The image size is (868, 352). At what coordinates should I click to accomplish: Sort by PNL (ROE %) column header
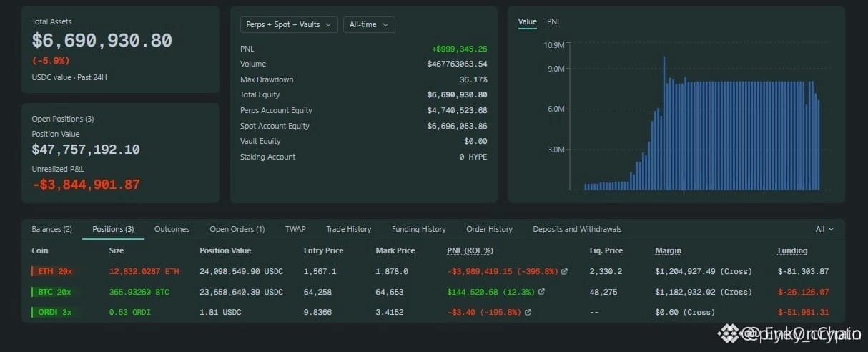tap(470, 250)
